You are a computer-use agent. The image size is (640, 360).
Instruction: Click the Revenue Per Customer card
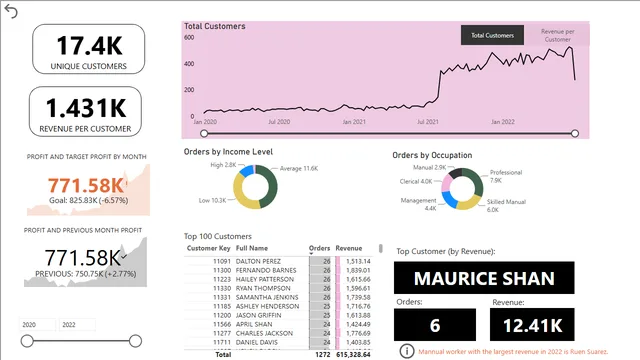(85, 111)
